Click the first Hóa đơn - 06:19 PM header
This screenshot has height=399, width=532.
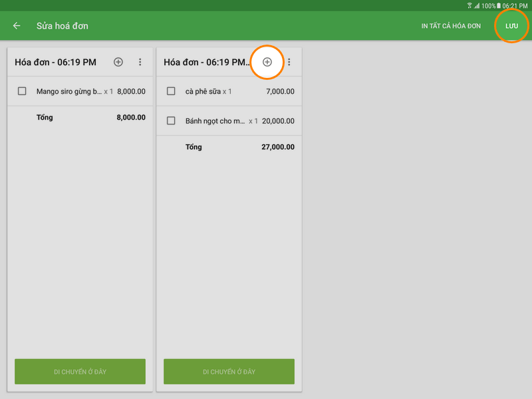(x=56, y=62)
